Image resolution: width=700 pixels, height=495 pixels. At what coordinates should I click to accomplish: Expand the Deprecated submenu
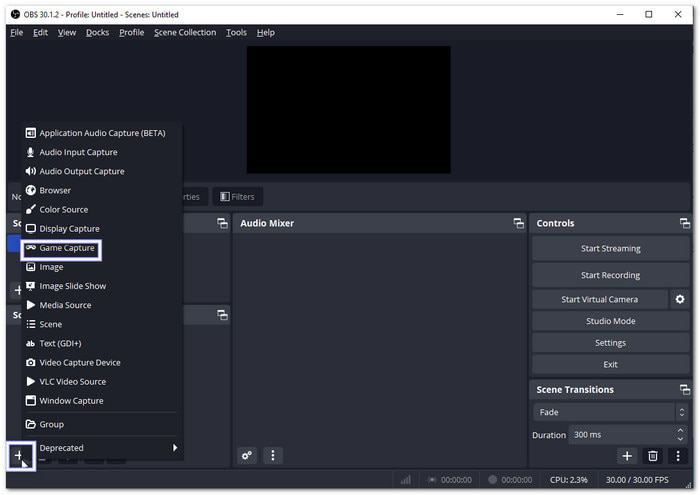pyautogui.click(x=102, y=448)
